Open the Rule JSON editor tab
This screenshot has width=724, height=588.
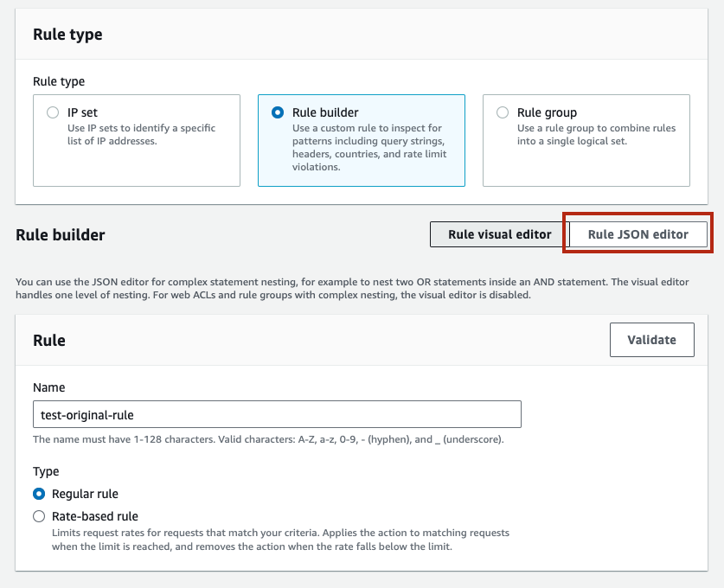[638, 234]
